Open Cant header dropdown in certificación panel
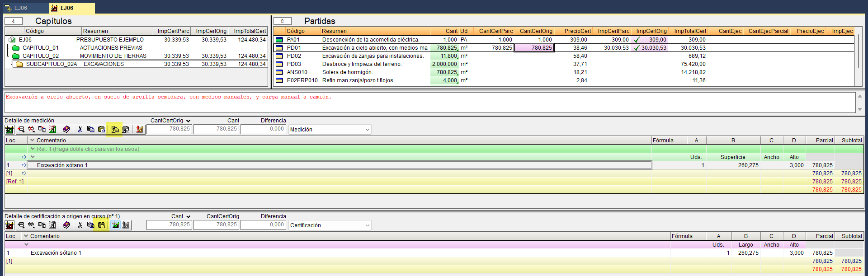This screenshot has width=868, height=276. (x=188, y=217)
